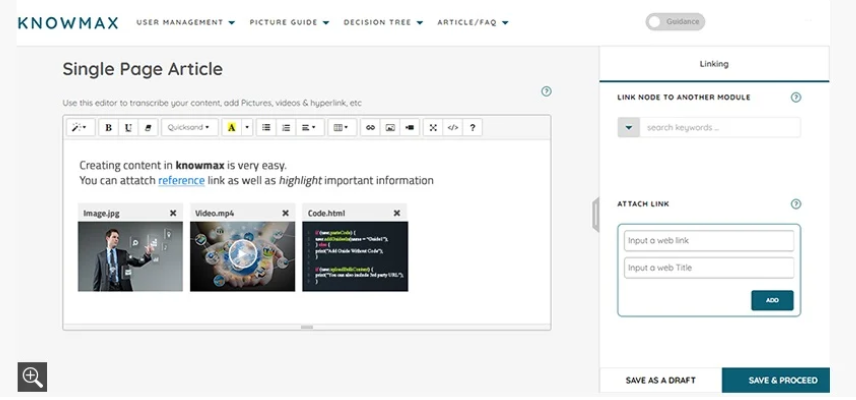Click the italic word highlight
The image size is (856, 400).
(300, 181)
